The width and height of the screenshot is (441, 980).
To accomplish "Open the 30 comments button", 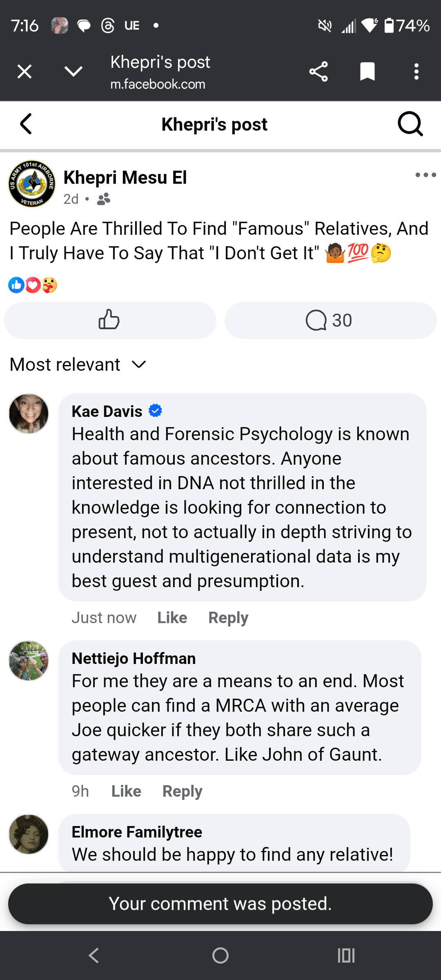I will (x=330, y=320).
